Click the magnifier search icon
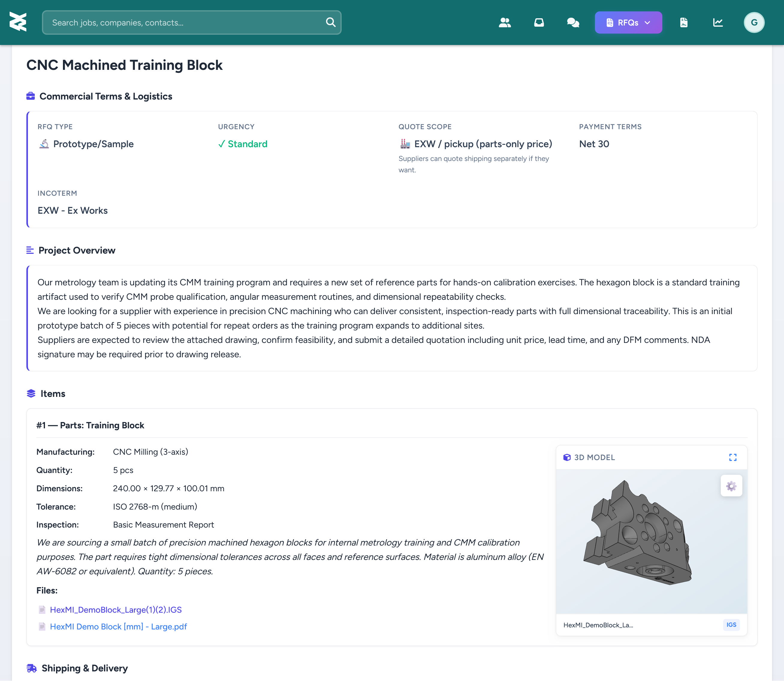The width and height of the screenshot is (784, 681). pyautogui.click(x=331, y=22)
